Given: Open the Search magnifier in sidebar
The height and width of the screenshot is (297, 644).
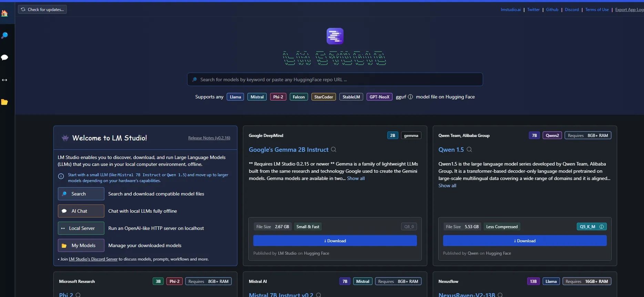Looking at the screenshot, I should (x=4, y=35).
